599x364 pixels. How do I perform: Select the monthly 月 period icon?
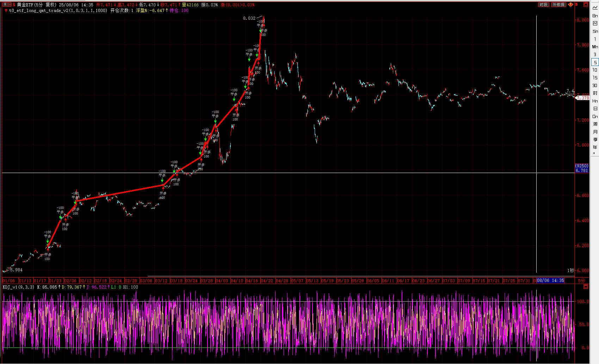pos(595,132)
